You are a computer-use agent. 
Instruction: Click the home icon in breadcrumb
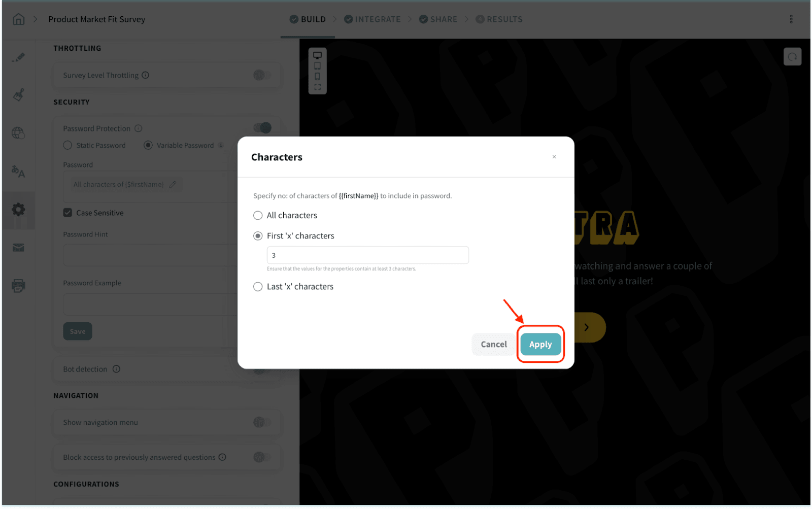(x=19, y=19)
